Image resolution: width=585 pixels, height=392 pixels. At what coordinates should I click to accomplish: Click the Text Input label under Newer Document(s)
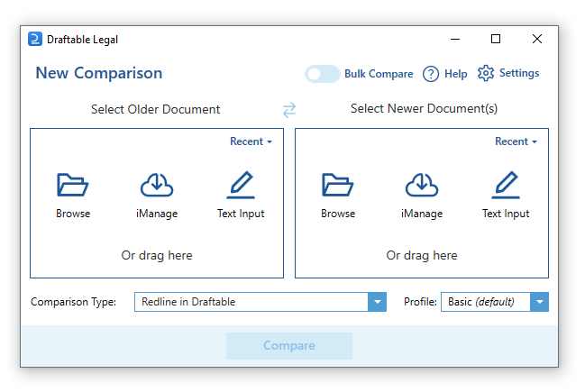[x=506, y=214]
